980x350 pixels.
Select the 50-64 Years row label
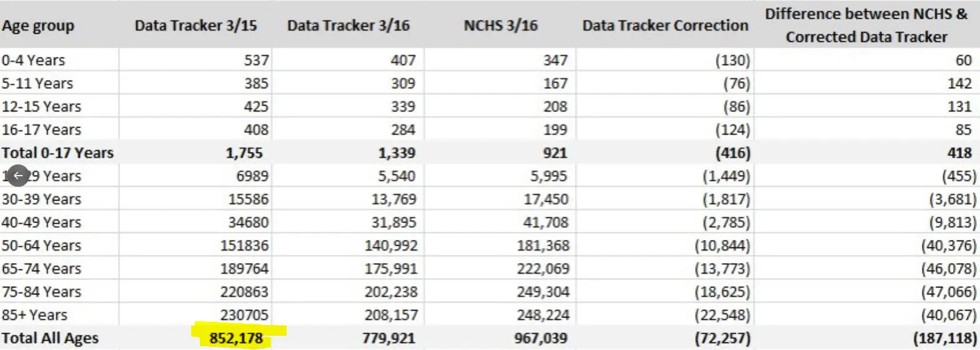click(x=41, y=245)
